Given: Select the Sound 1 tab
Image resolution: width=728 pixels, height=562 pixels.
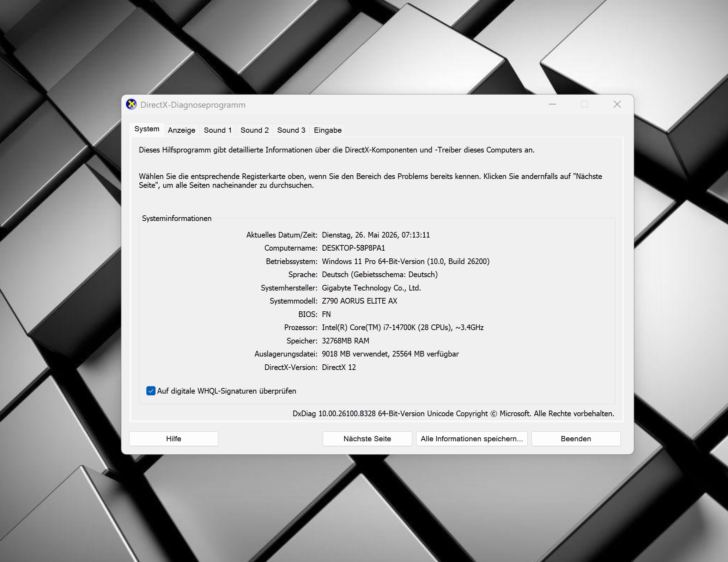Looking at the screenshot, I should [x=218, y=130].
